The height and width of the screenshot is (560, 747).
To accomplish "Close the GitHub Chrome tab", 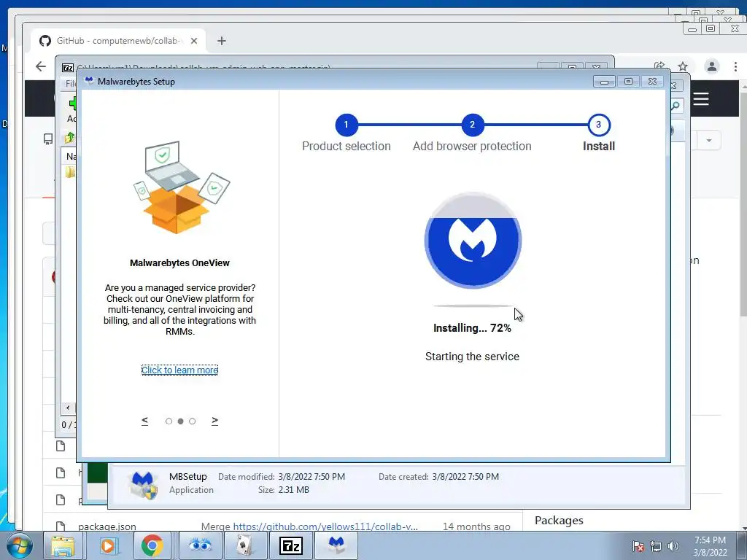I will pos(194,41).
